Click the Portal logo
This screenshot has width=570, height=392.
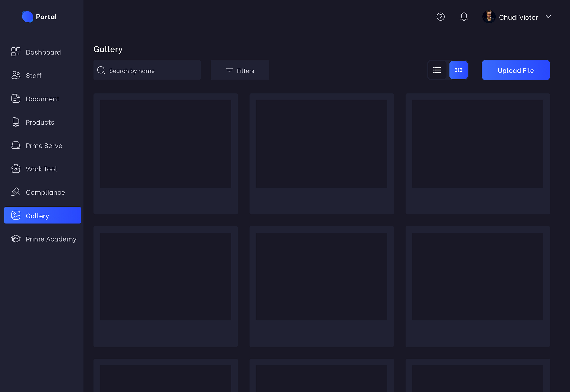(39, 17)
